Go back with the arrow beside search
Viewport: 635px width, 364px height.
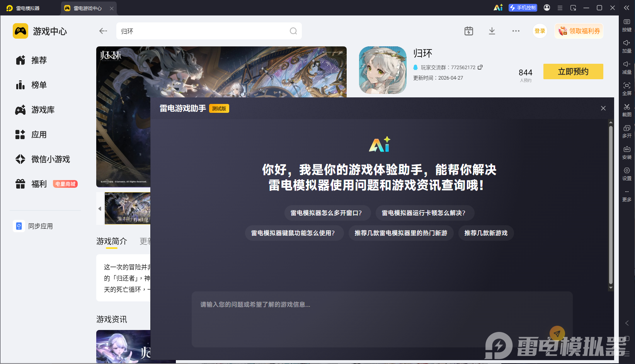103,31
